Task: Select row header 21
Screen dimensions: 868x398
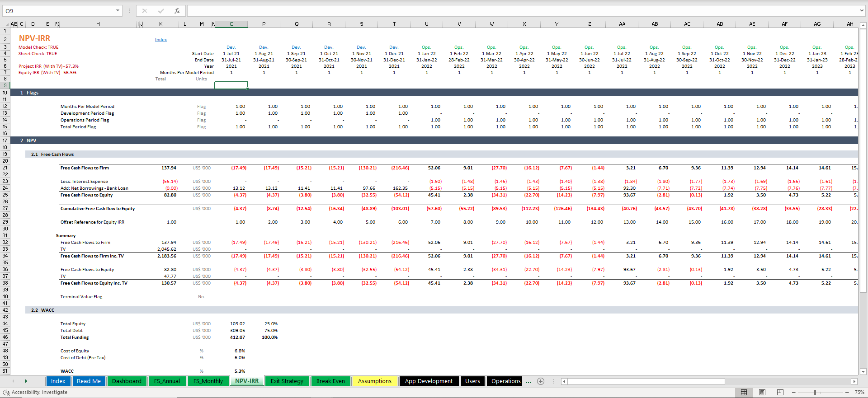Action: coord(5,168)
